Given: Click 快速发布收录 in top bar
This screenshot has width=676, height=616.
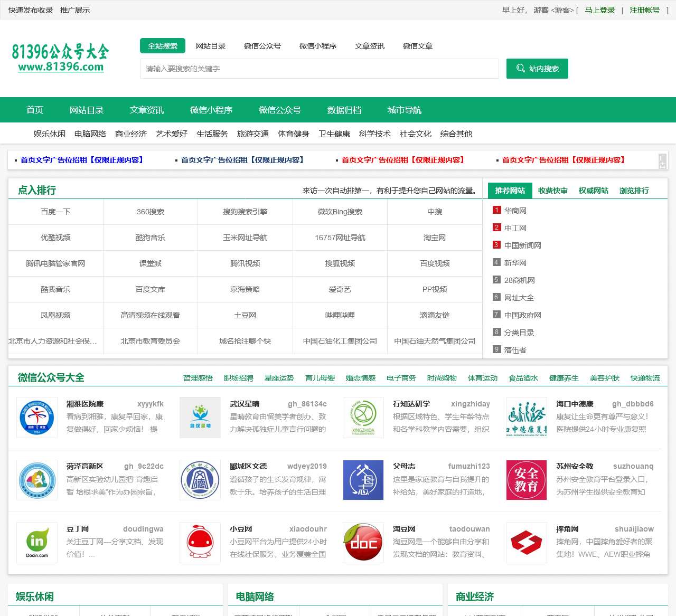Looking at the screenshot, I should coord(31,10).
